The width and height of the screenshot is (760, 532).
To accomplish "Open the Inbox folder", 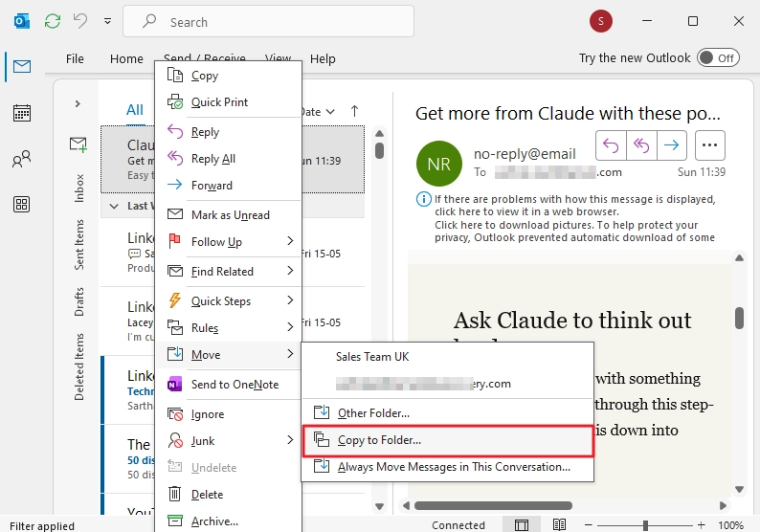I will (78, 188).
